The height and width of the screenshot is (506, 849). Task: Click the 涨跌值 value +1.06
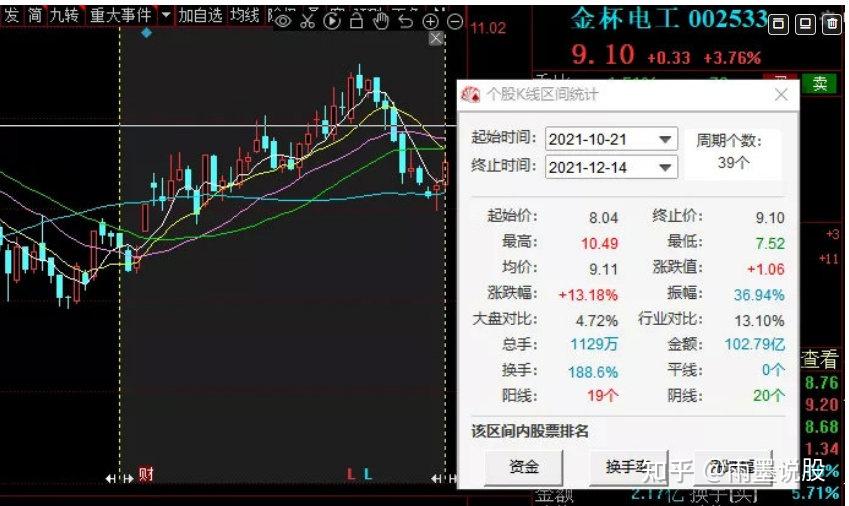point(766,269)
